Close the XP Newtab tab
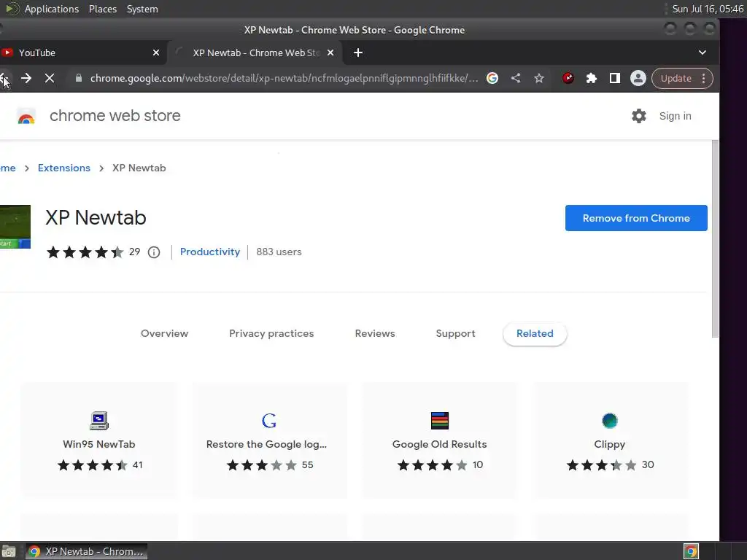The image size is (747, 560). coord(330,52)
